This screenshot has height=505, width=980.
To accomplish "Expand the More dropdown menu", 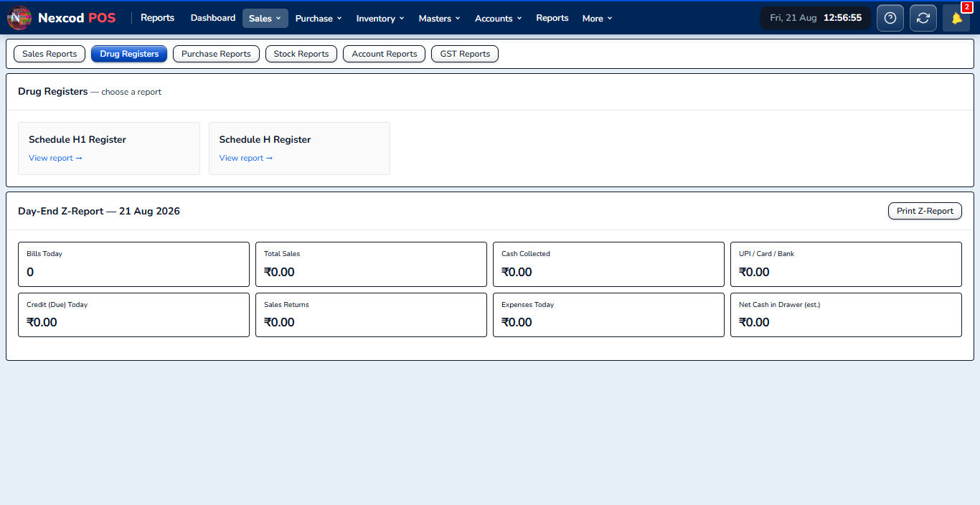I will point(597,18).
